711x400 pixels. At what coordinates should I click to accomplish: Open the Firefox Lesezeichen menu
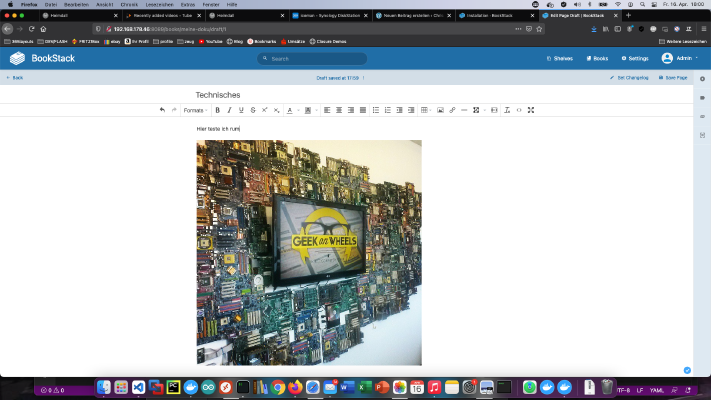pyautogui.click(x=159, y=5)
